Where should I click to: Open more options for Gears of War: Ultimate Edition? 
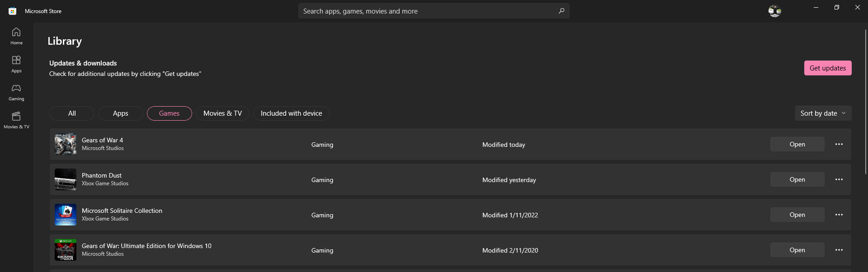(839, 250)
